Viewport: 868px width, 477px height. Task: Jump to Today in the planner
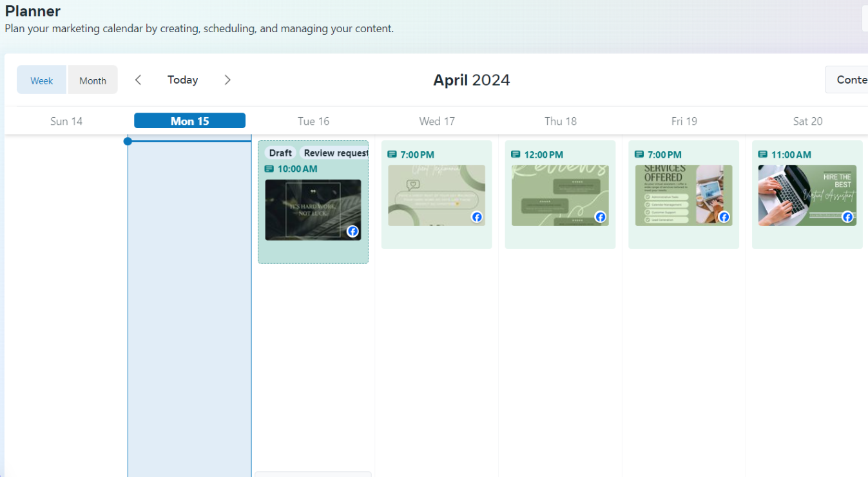click(183, 80)
